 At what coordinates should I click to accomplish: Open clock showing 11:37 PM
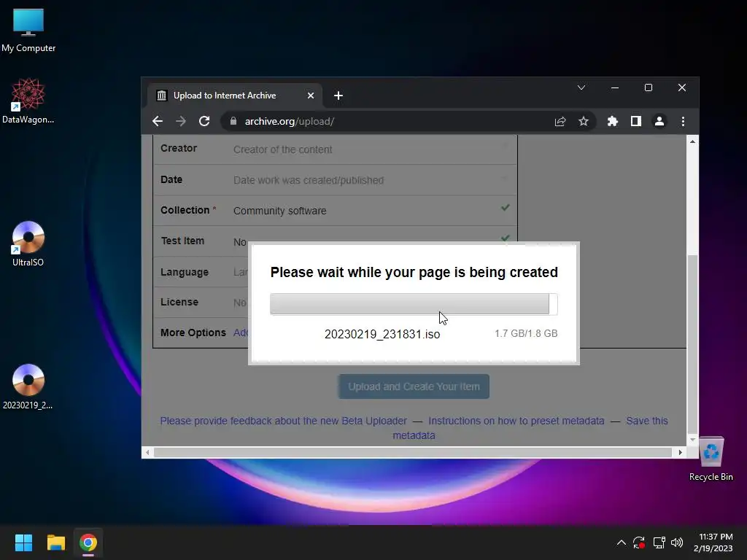(713, 542)
